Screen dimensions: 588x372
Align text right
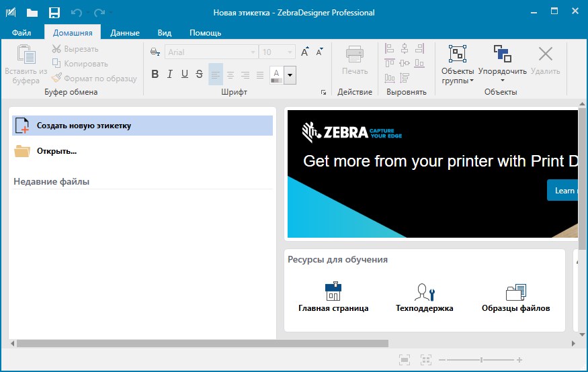pos(245,75)
